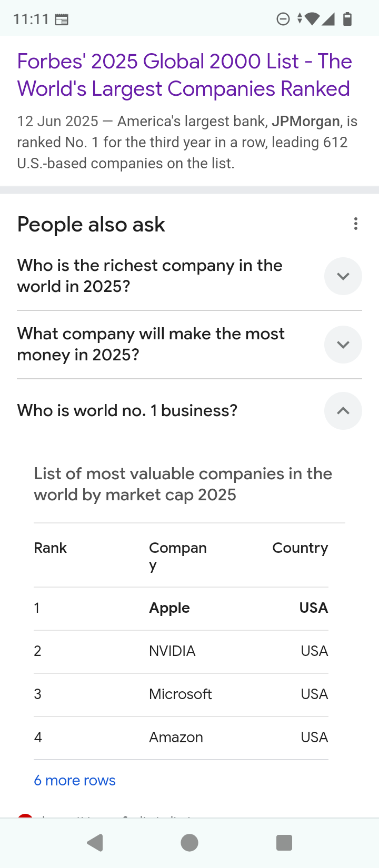The image size is (379, 868).
Task: Click the Microsoft company name
Action: tap(181, 694)
